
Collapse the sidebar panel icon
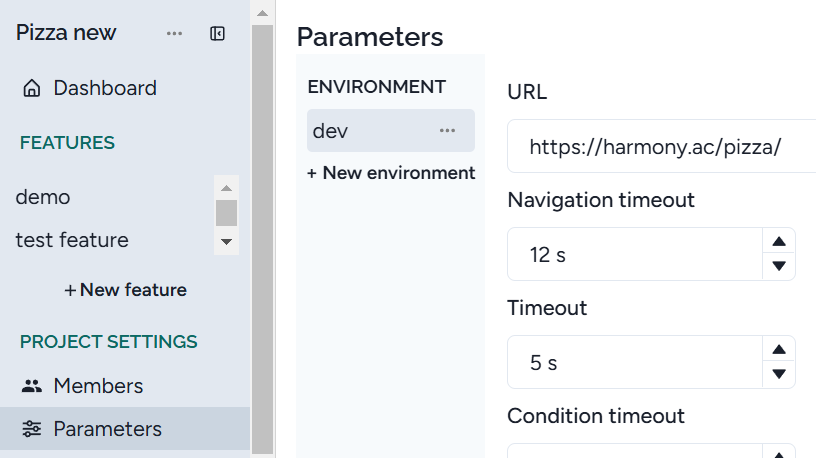point(217,33)
